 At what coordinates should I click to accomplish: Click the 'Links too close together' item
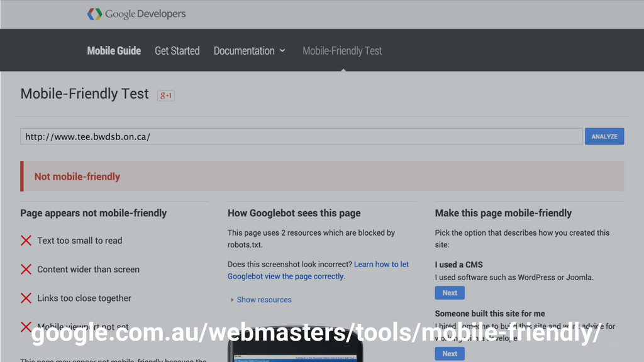[84, 298]
